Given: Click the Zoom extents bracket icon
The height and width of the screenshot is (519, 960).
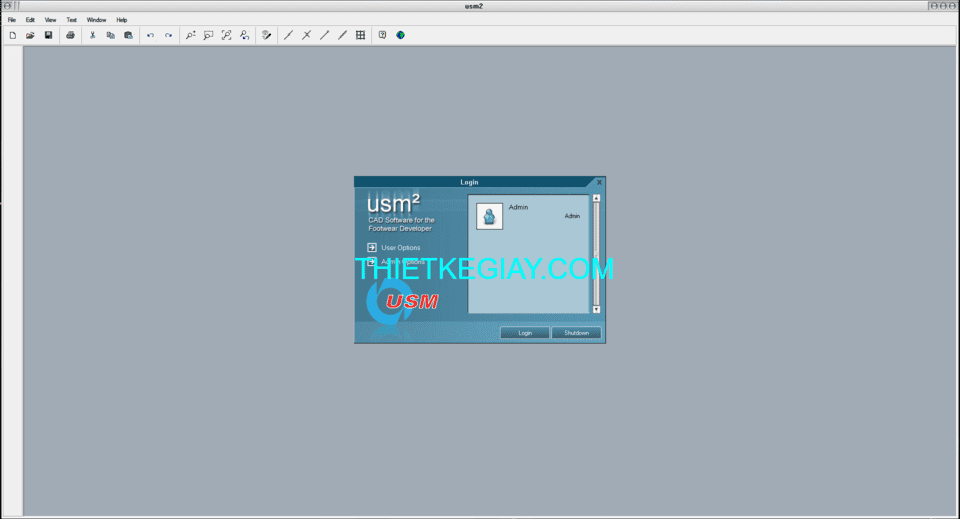Looking at the screenshot, I should click(x=227, y=35).
